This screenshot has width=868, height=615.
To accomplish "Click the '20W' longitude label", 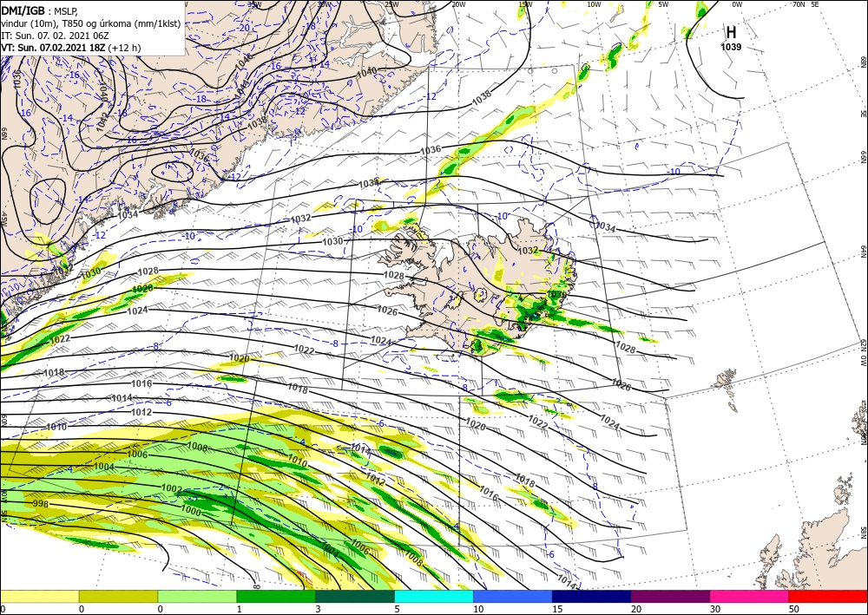I will (x=457, y=4).
